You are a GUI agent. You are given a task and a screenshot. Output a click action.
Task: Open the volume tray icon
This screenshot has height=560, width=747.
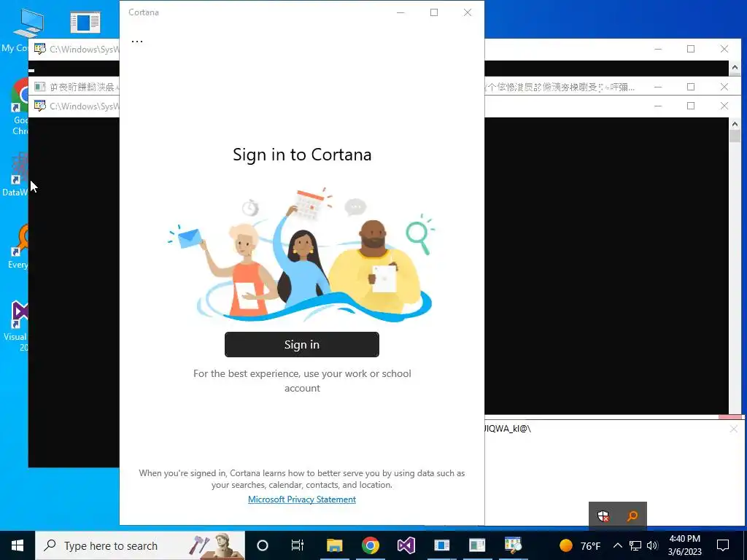click(653, 545)
